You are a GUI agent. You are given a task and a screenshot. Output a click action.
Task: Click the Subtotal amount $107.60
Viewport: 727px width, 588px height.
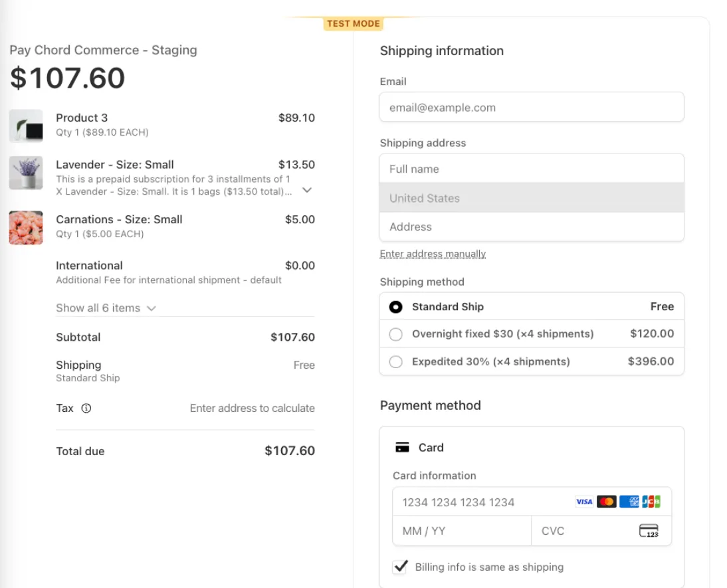pos(292,337)
